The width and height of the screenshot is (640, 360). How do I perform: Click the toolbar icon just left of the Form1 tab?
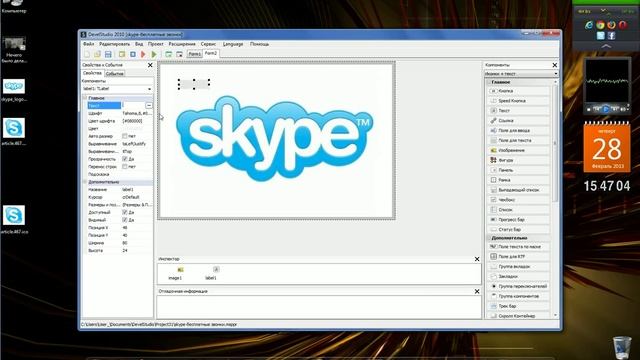[179, 54]
